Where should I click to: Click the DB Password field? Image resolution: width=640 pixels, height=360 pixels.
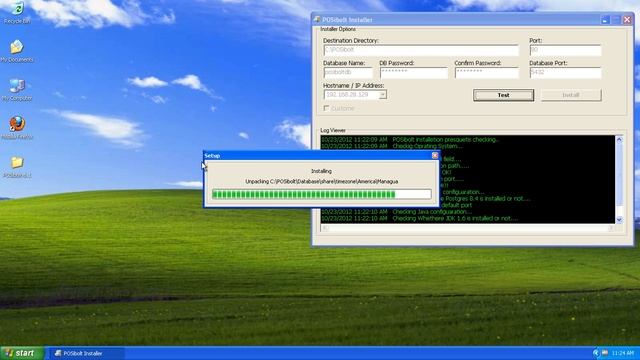tap(413, 73)
